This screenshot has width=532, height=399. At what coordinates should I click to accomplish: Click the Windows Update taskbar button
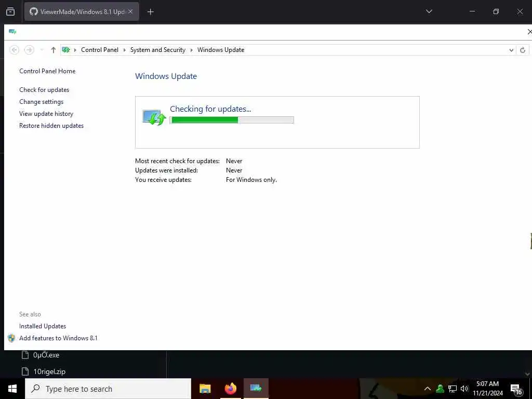256,389
